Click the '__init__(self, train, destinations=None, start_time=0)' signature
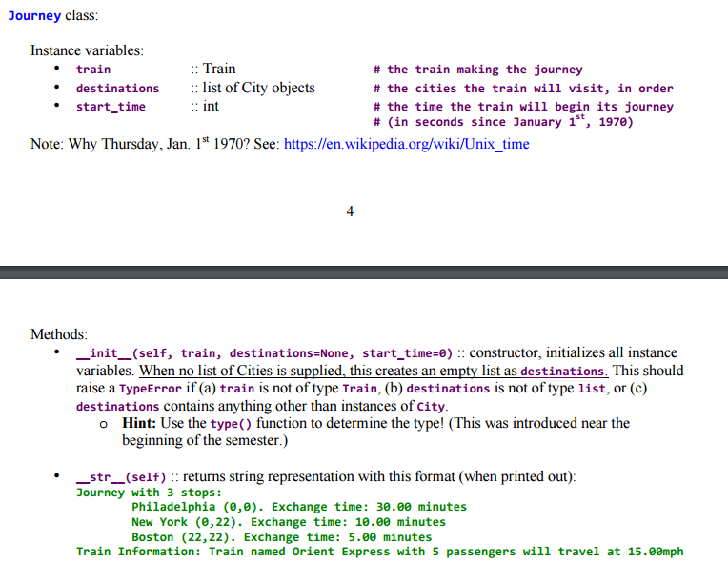The width and height of the screenshot is (728, 563). [x=264, y=353]
